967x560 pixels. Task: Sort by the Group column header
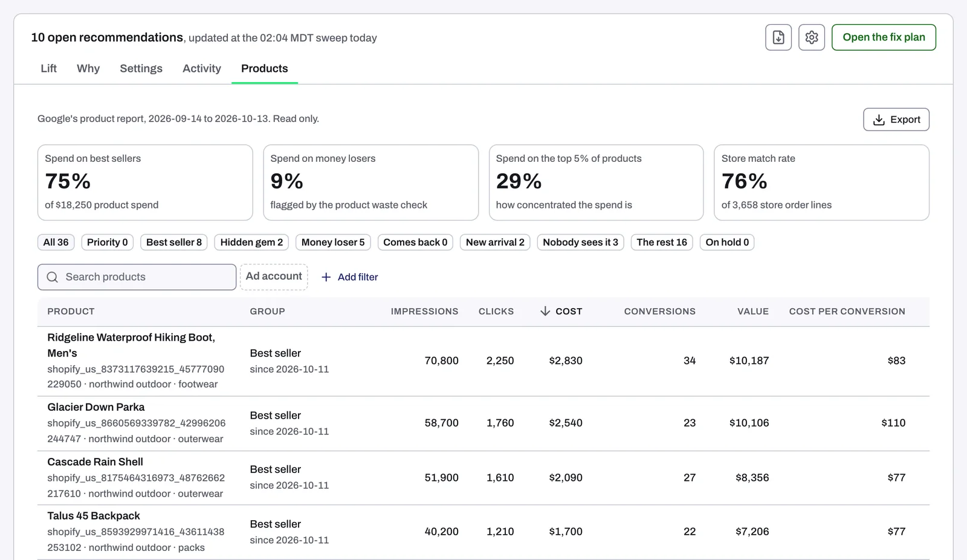[x=267, y=311]
